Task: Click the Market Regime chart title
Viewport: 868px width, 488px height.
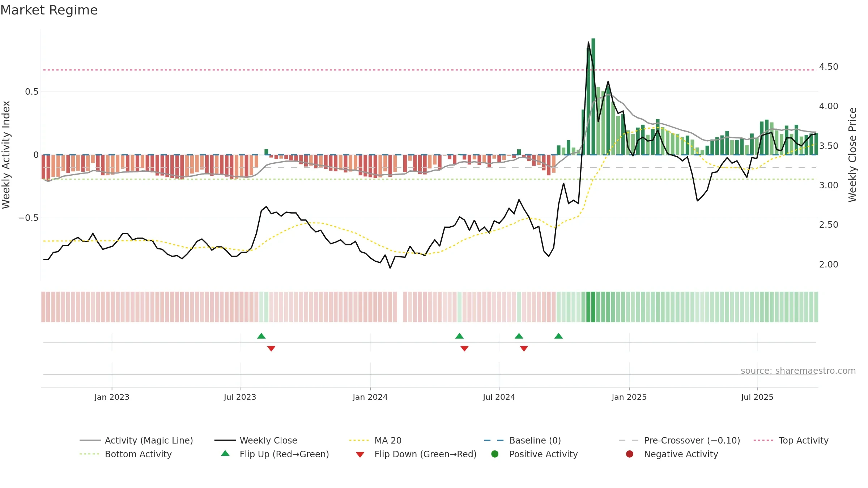Action: [x=49, y=10]
